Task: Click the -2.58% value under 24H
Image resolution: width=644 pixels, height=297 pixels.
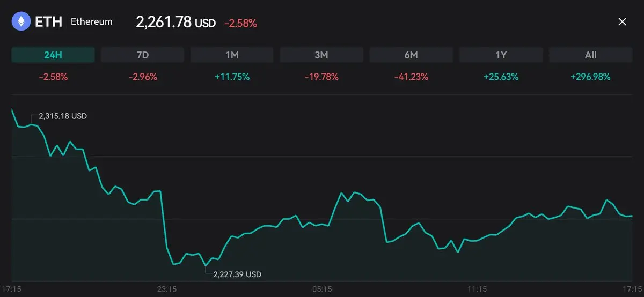Action: click(x=53, y=77)
